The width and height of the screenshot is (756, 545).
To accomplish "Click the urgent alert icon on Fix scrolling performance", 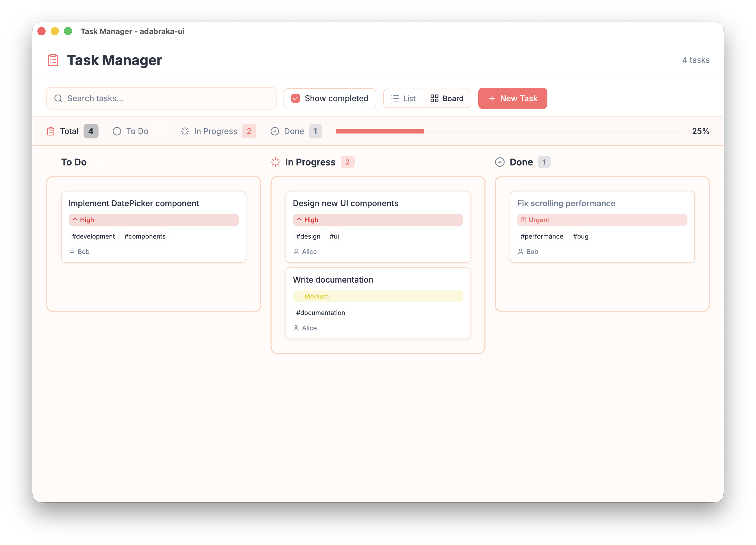I will pos(523,220).
